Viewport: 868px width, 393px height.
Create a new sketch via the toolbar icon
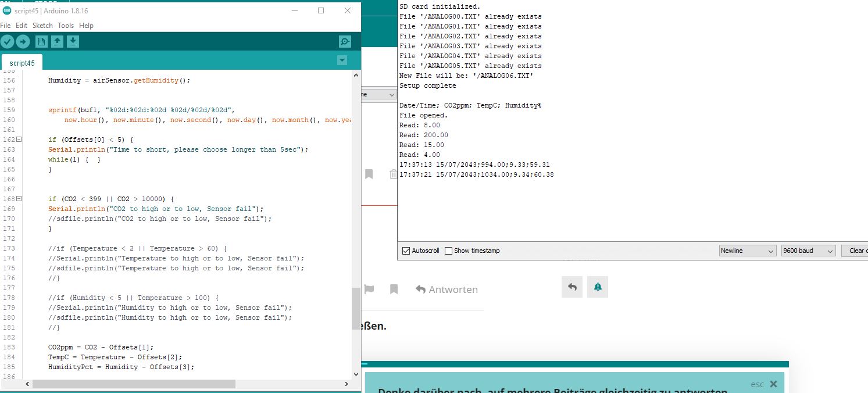pos(41,41)
